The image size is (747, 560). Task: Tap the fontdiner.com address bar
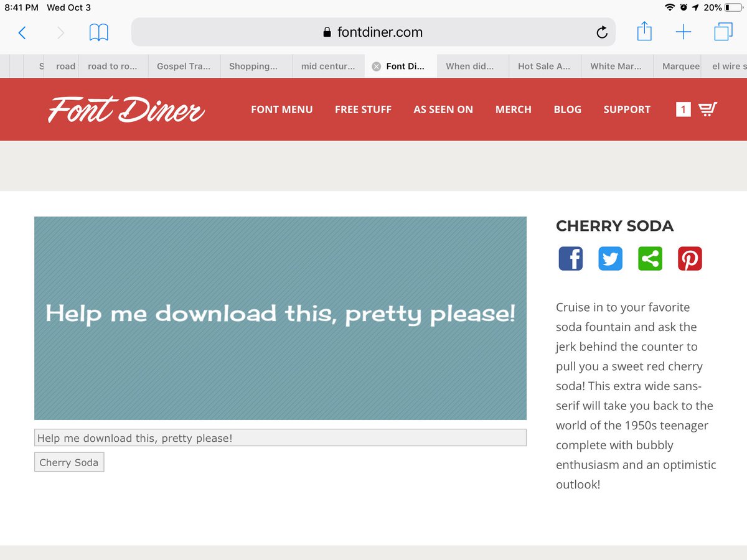[373, 32]
